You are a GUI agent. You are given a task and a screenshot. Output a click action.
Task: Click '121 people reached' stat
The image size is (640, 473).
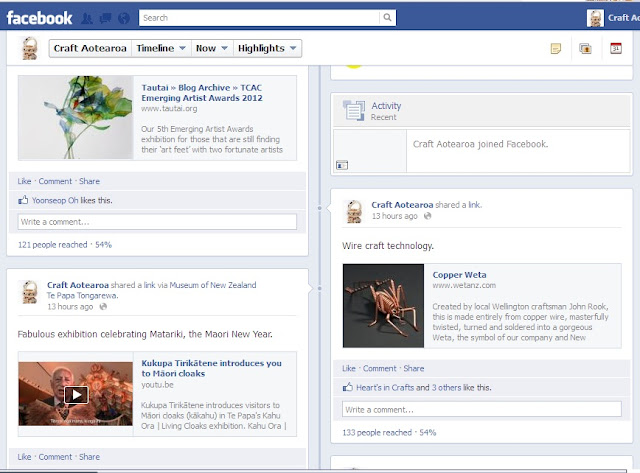click(53, 245)
